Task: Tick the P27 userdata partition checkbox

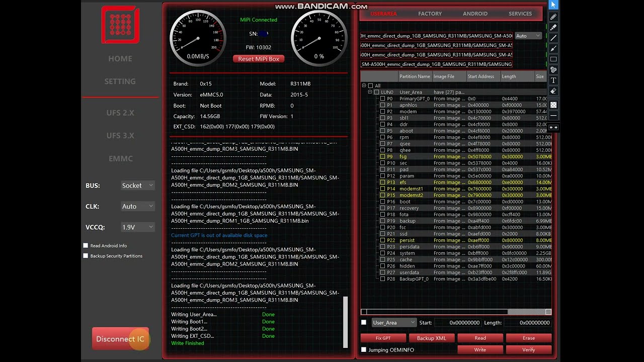Action: 382,272
